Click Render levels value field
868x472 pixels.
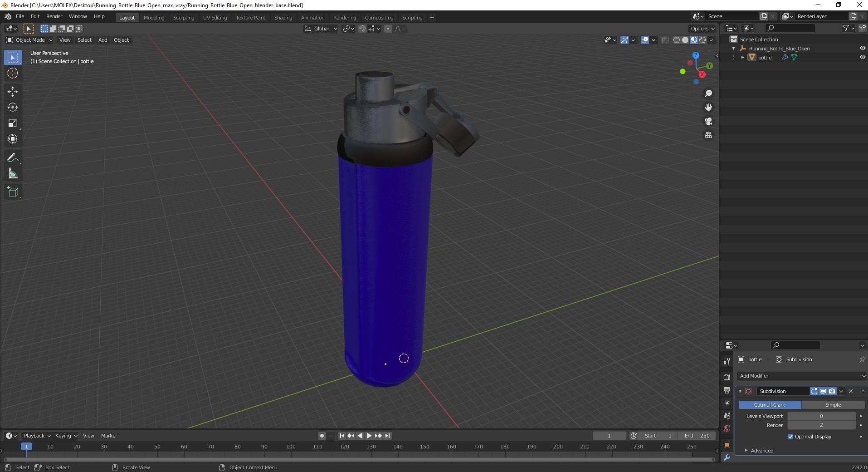821,425
